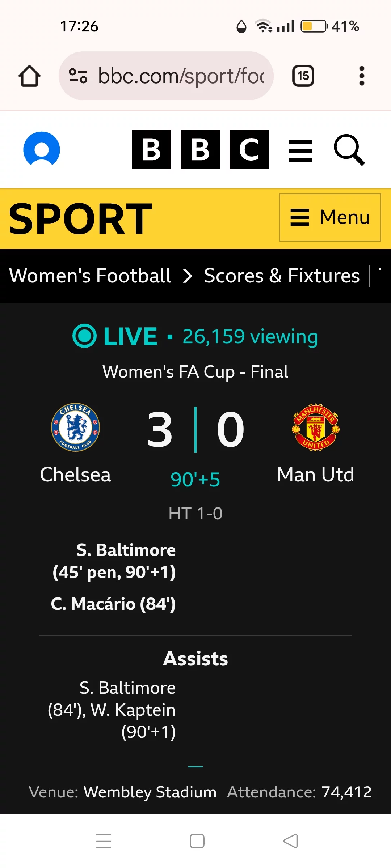Open the tab switcher showing 15 tabs

[303, 76]
